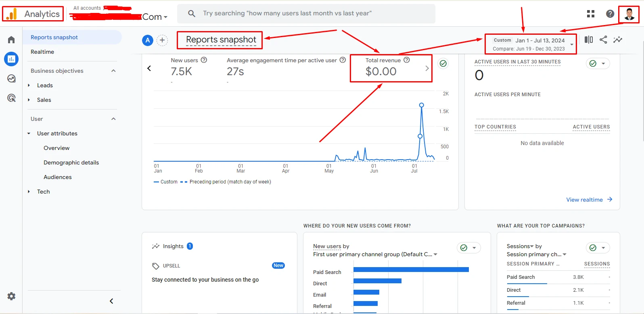This screenshot has height=314, width=644.
Task: Open the Audiences report
Action: pos(58,177)
